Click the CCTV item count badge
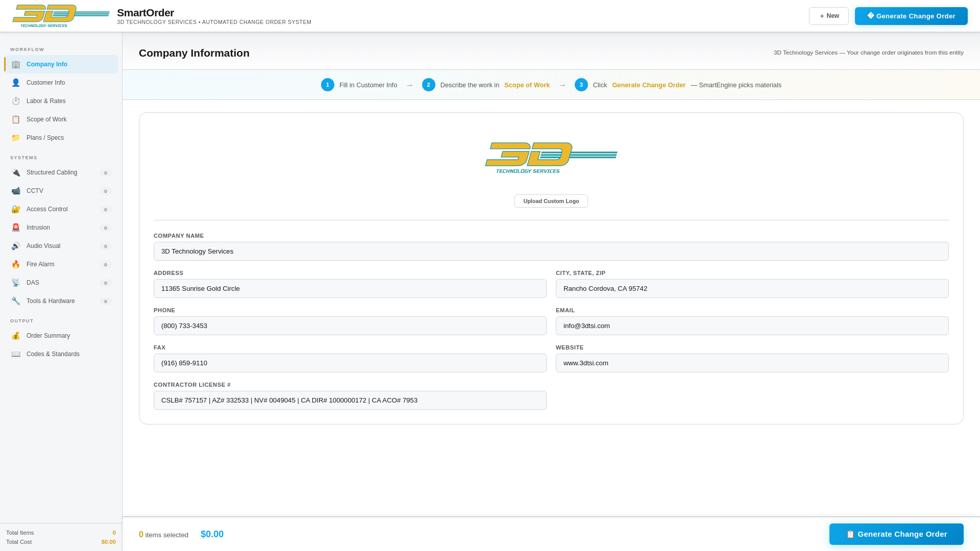Viewport: 980px width, 551px height. pos(106,191)
